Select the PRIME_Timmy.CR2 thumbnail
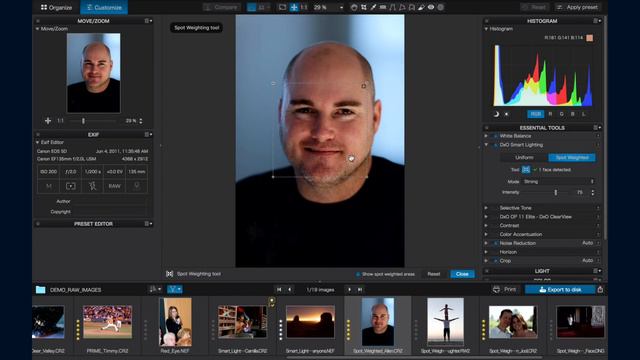 [107, 322]
